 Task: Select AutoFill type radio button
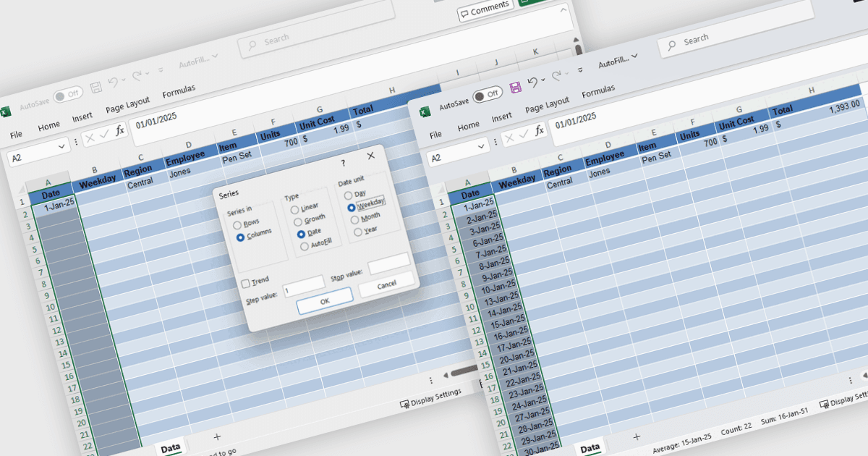(305, 247)
